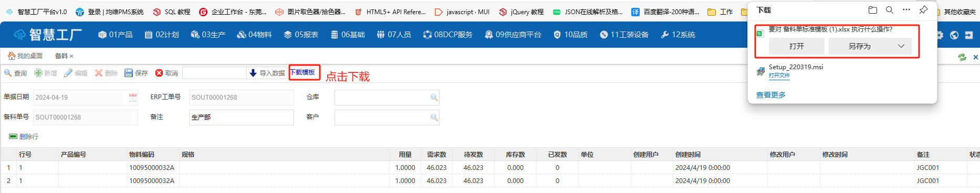Viewport: 980px width, 193px height.
Task: Pin the download panel
Action: pyautogui.click(x=923, y=10)
